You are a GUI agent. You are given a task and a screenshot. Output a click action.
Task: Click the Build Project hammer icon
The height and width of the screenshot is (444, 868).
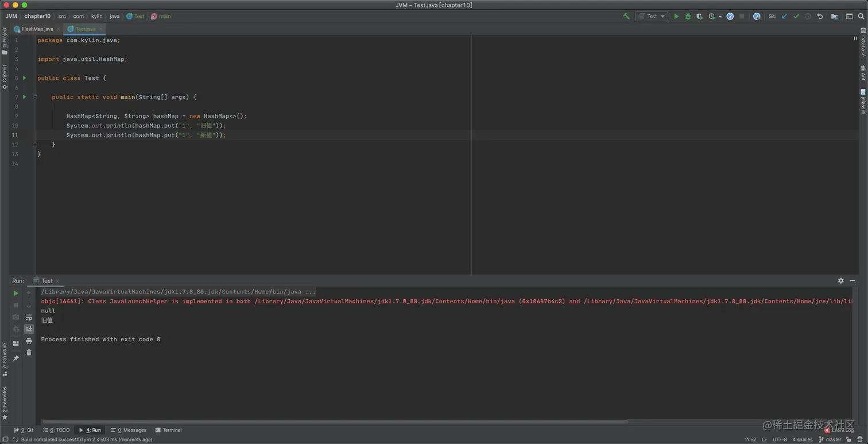tap(626, 16)
